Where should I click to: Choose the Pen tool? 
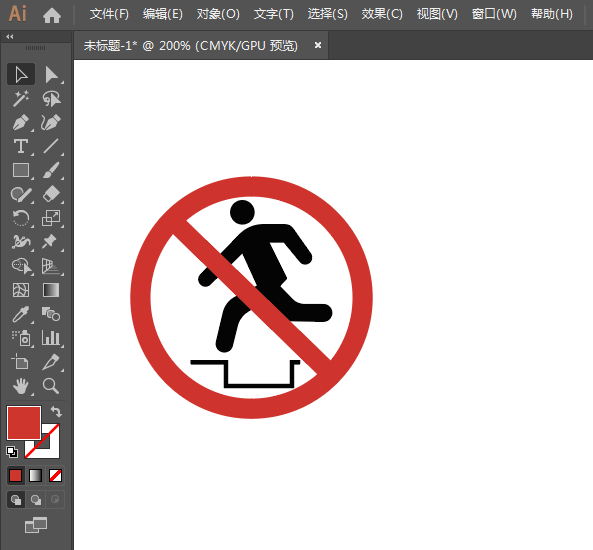[x=21, y=123]
